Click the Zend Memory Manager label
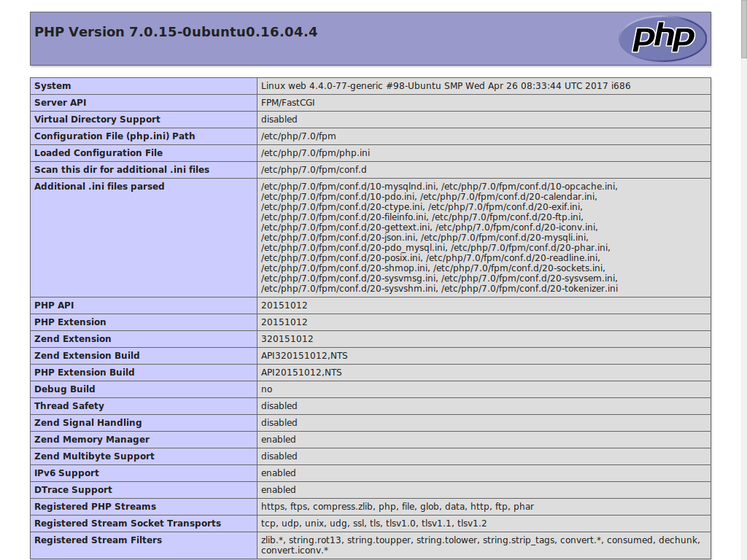This screenshot has height=560, width=747. [x=92, y=439]
